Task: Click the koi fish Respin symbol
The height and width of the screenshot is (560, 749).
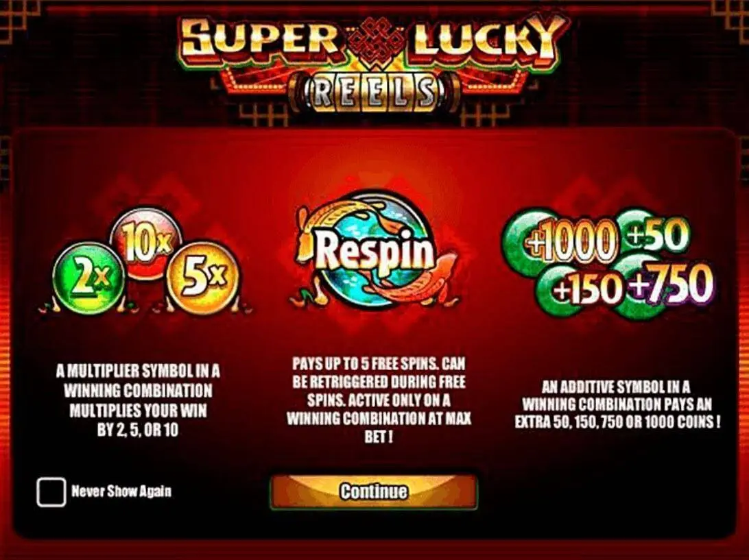Action: click(370, 250)
